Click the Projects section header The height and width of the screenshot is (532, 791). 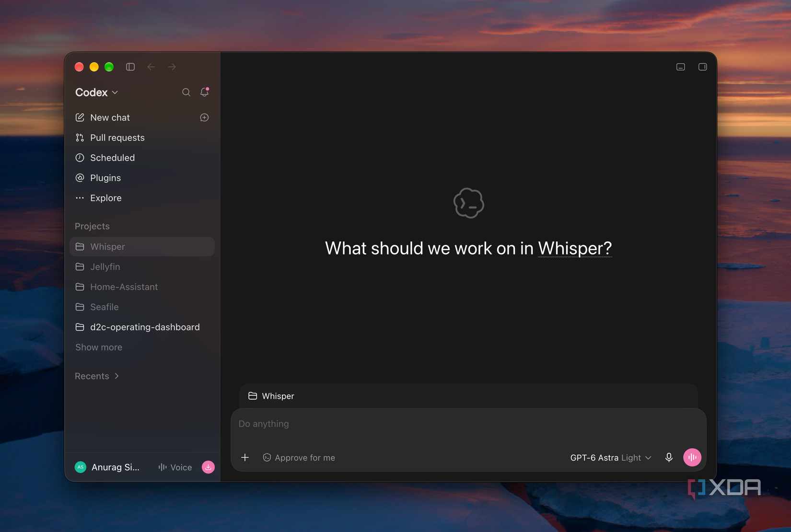click(92, 226)
